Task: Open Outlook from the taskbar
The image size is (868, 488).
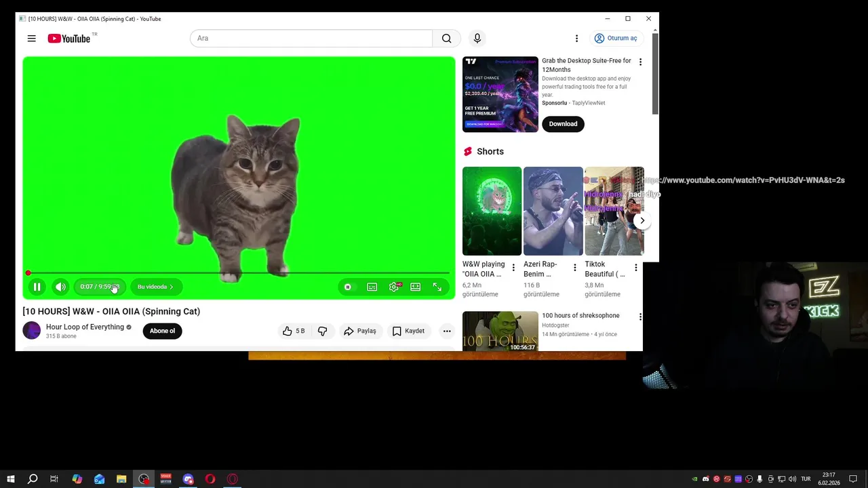Action: 100,479
